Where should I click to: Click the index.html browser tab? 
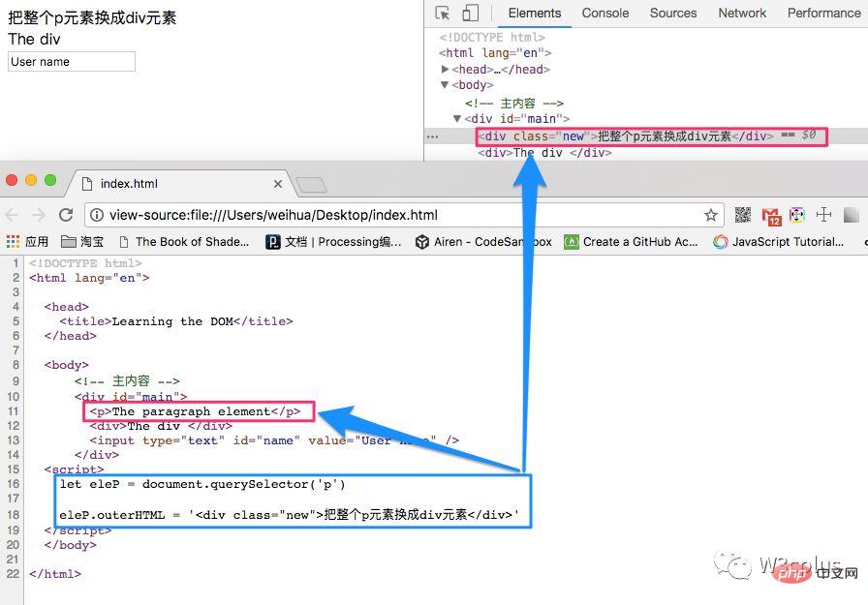[180, 184]
